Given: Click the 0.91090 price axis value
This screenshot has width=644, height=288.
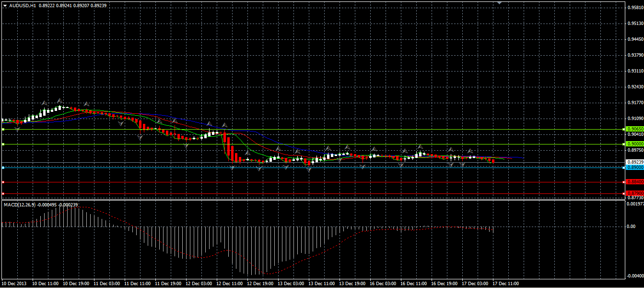Looking at the screenshot, I should [636, 119].
